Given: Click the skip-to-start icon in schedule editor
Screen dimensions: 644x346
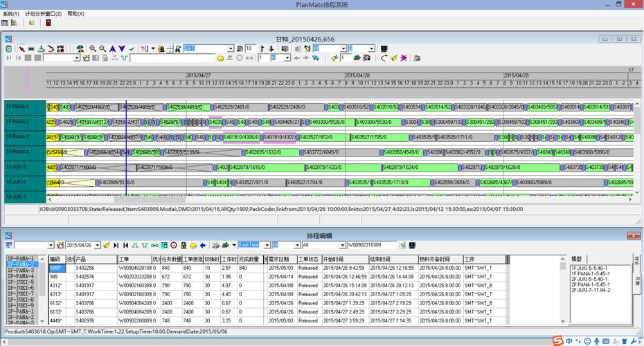Looking at the screenshot, I should [x=125, y=245].
